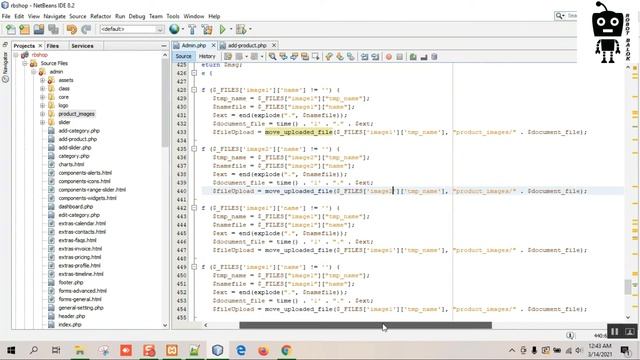
Task: Start macro recording red circle icon
Action: click(x=389, y=57)
